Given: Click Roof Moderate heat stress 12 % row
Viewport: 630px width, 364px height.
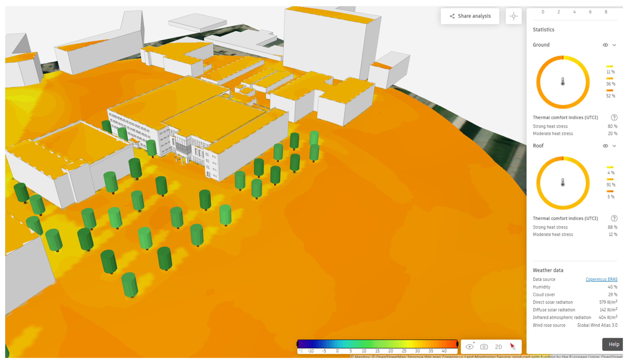Looking at the screenshot, I should [575, 234].
